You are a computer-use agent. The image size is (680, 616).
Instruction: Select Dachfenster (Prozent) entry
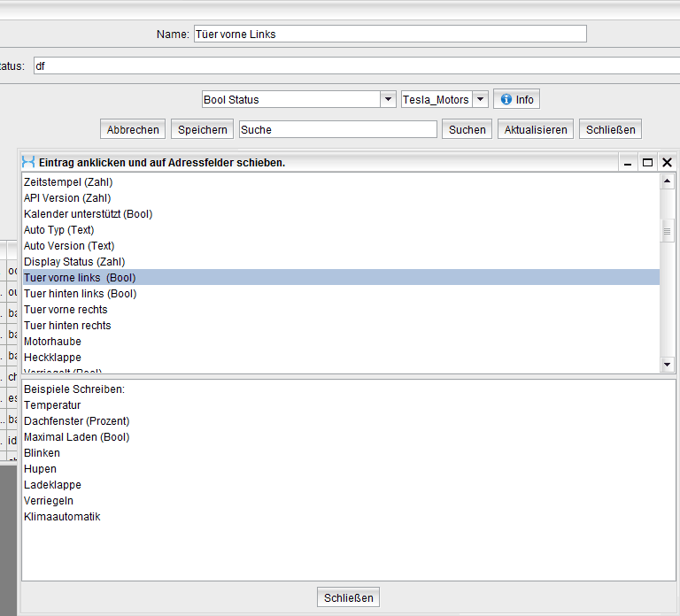point(349,421)
